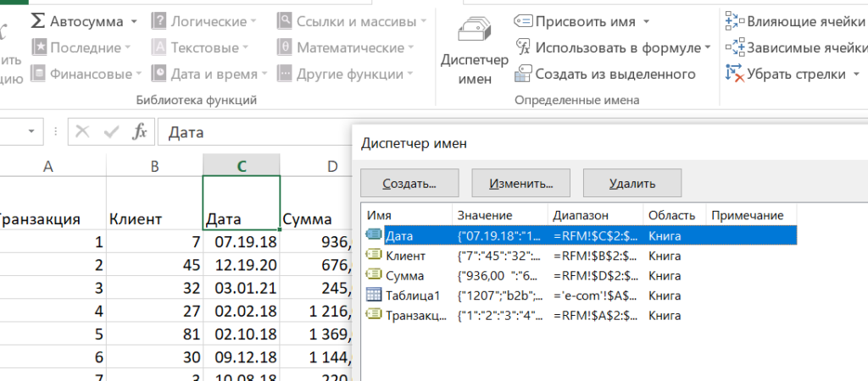Open the Финансовые functions menu
Image resolution: width=868 pixels, height=381 pixels.
[x=86, y=74]
